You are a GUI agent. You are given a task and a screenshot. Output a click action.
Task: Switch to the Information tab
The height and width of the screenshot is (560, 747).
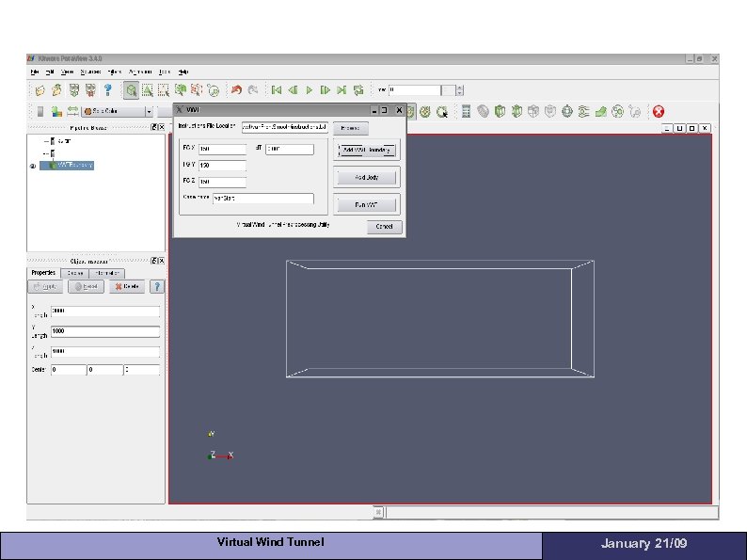tap(106, 273)
